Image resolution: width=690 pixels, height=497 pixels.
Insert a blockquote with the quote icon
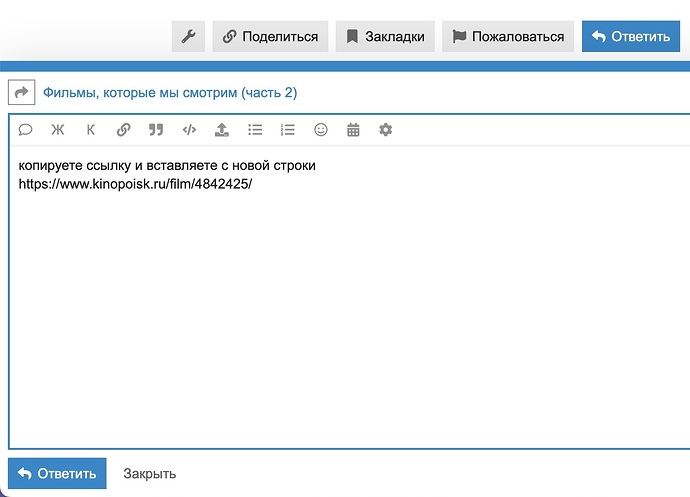pos(156,130)
